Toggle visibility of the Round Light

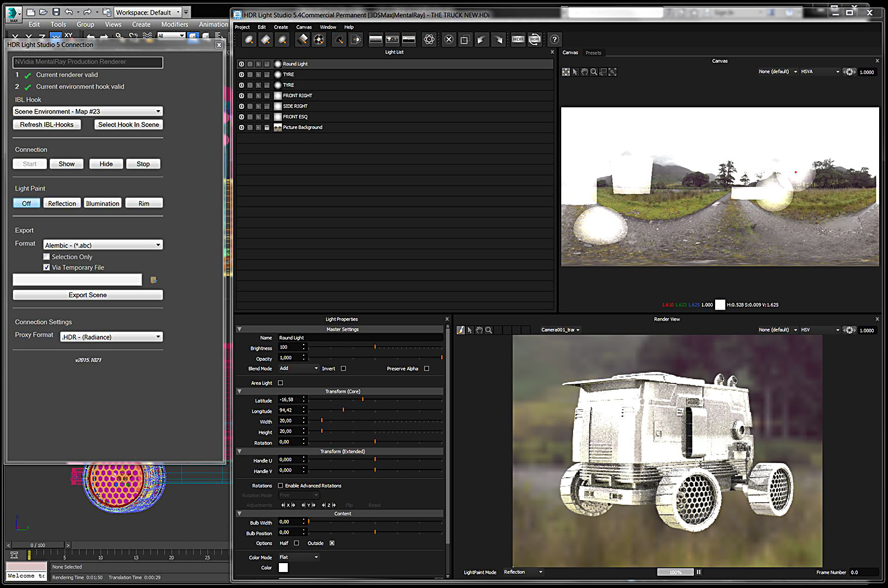(241, 64)
